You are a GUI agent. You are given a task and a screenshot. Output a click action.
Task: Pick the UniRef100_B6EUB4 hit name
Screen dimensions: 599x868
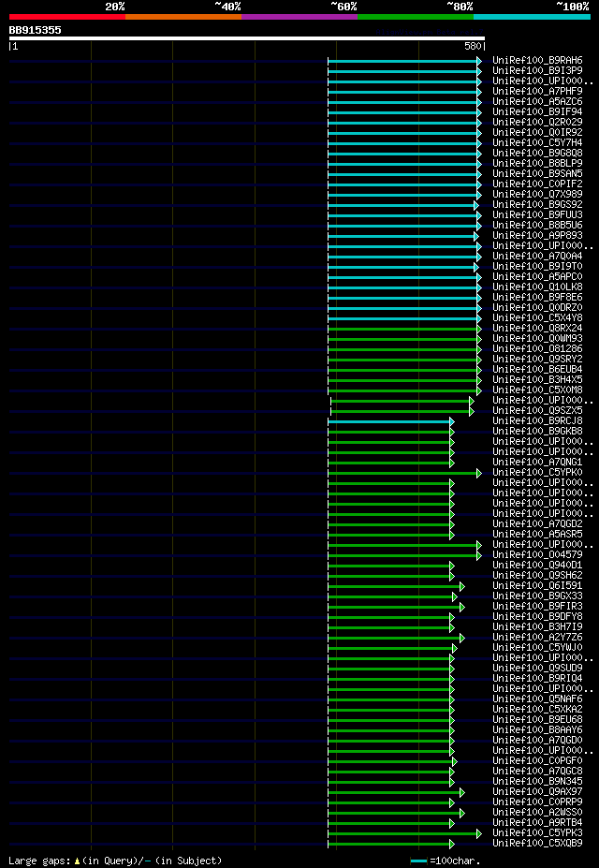coord(537,370)
